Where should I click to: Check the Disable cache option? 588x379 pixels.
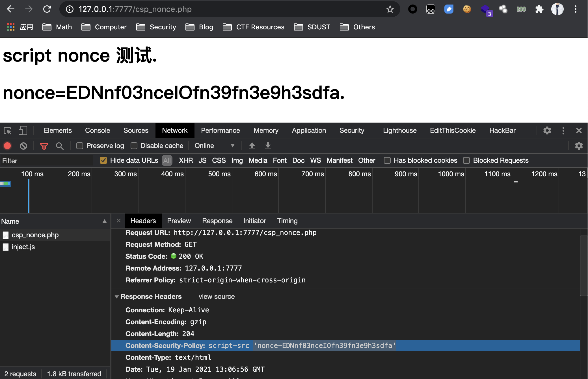click(134, 146)
